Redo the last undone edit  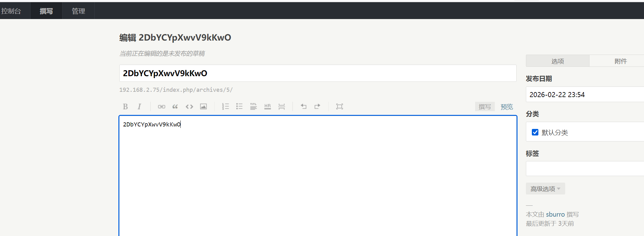317,107
